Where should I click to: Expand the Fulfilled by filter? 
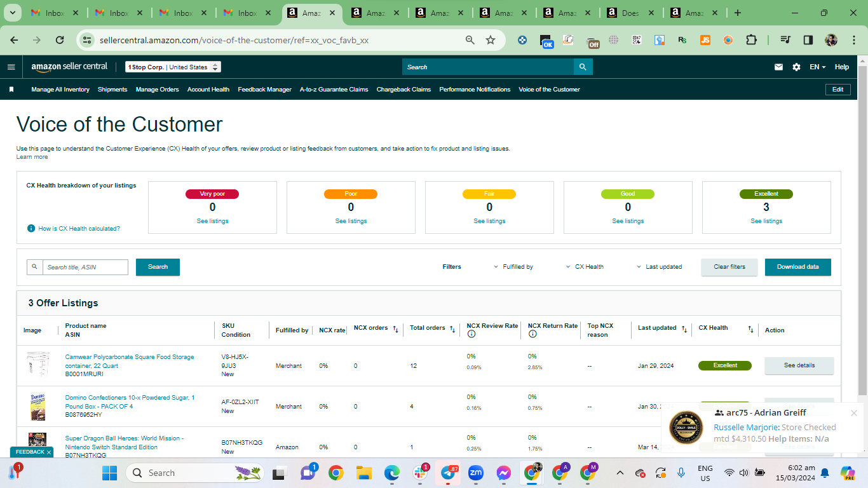click(x=513, y=267)
